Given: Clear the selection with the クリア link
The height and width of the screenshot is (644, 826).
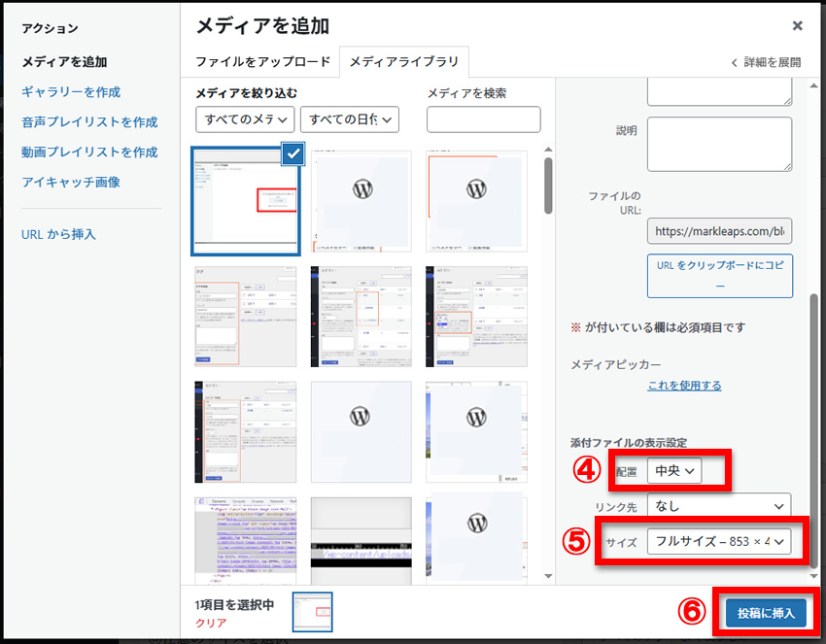Looking at the screenshot, I should click(x=211, y=623).
